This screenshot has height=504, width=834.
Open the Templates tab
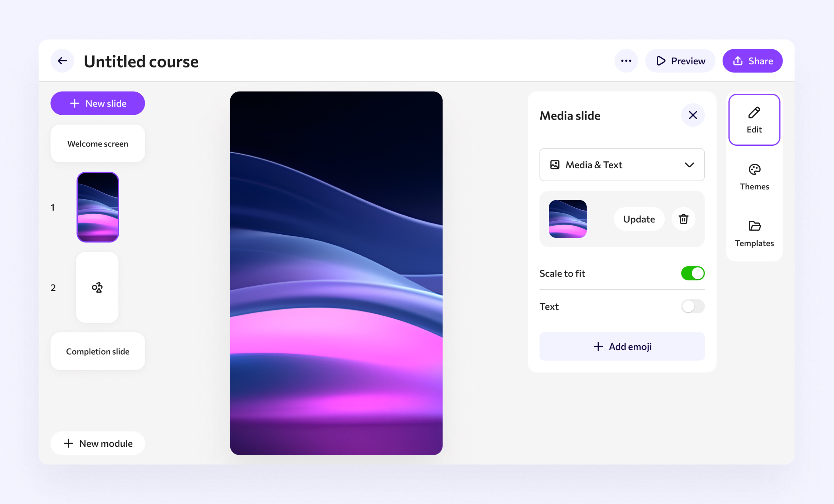pyautogui.click(x=754, y=233)
